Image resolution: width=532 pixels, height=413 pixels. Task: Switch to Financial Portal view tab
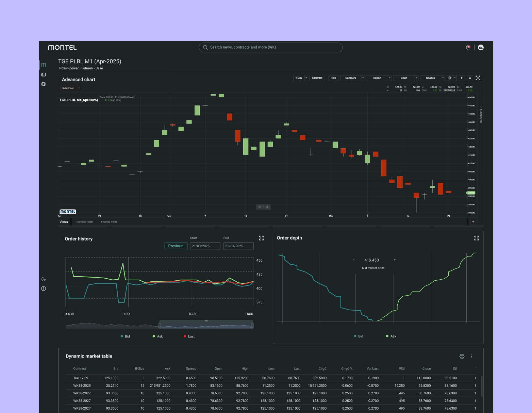[x=109, y=222]
